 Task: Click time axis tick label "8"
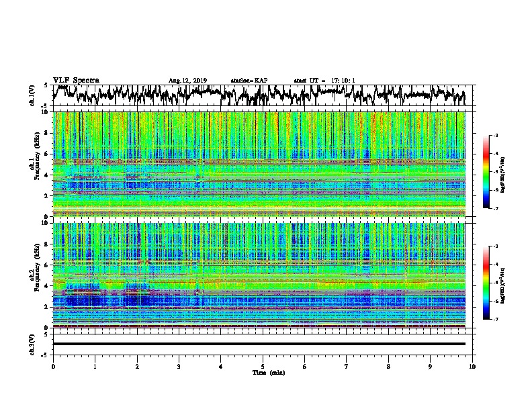click(388, 367)
